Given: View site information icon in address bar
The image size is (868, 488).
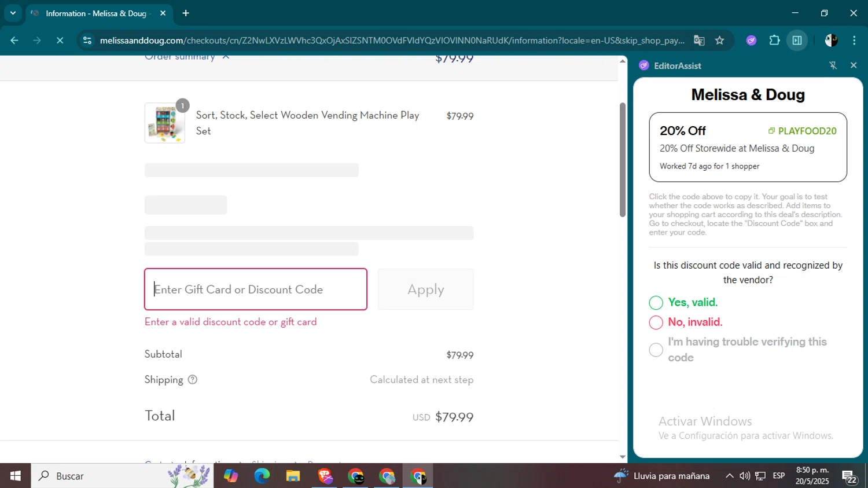Looking at the screenshot, I should [x=87, y=41].
